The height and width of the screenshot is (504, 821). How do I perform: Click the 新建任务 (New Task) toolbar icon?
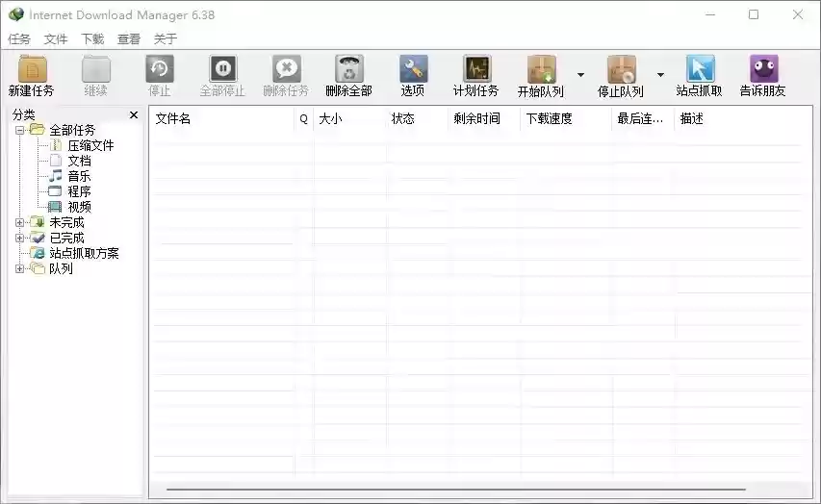click(32, 70)
